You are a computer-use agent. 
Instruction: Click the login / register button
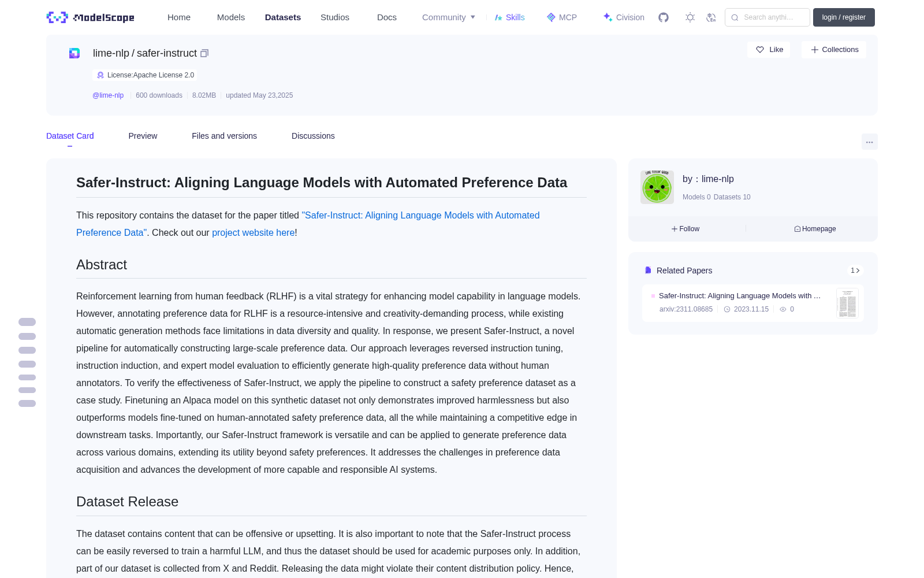pyautogui.click(x=844, y=17)
